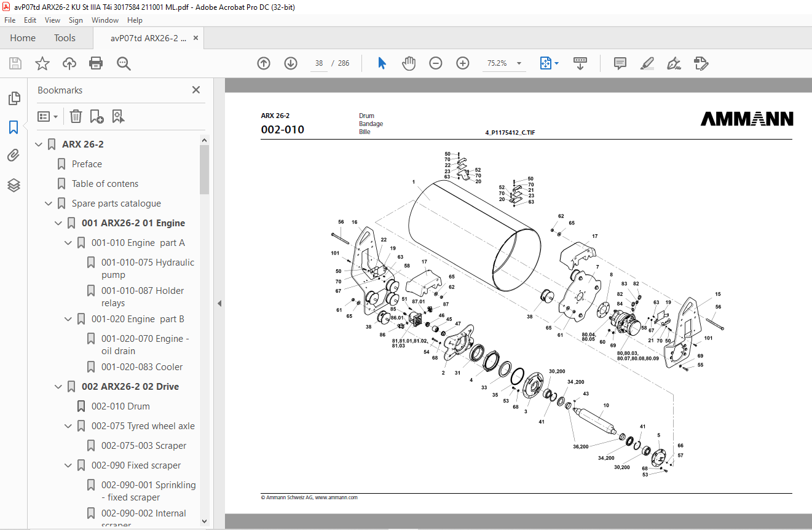
Task: Go to previous page arrow
Action: pos(264,63)
